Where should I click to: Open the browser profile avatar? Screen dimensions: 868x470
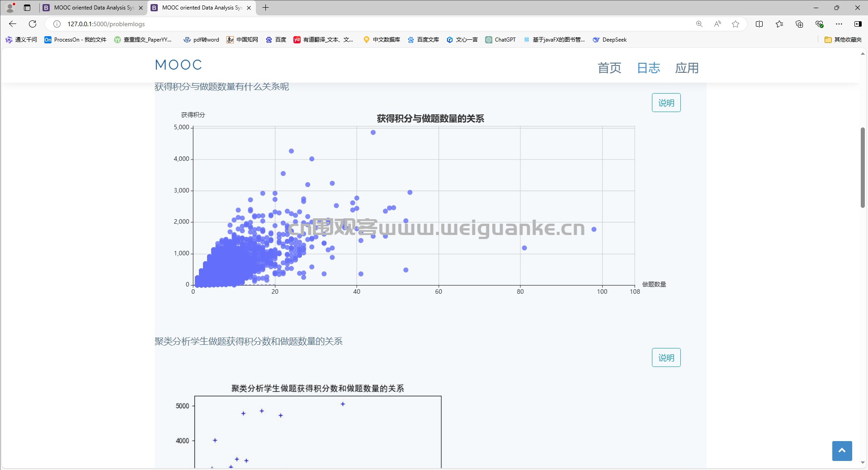(10, 7)
